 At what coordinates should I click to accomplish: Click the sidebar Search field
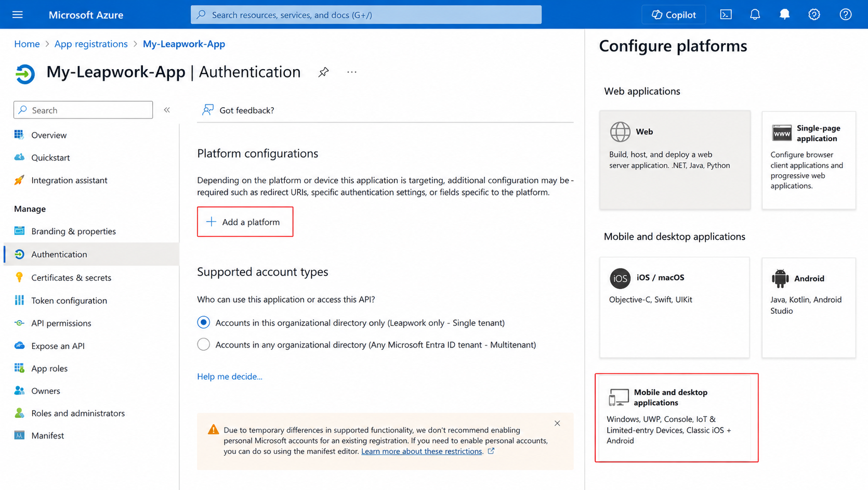coord(83,110)
